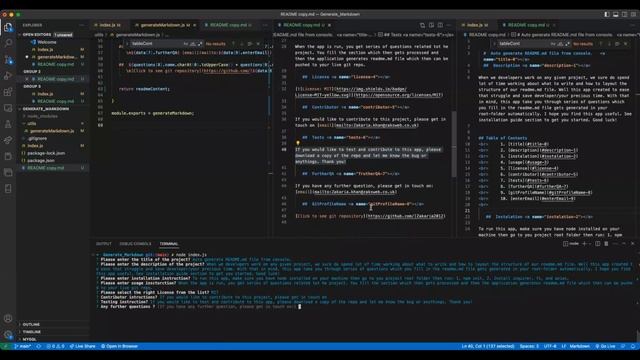Open the Run and Debug view
640x360 pixels.
[x=8, y=76]
